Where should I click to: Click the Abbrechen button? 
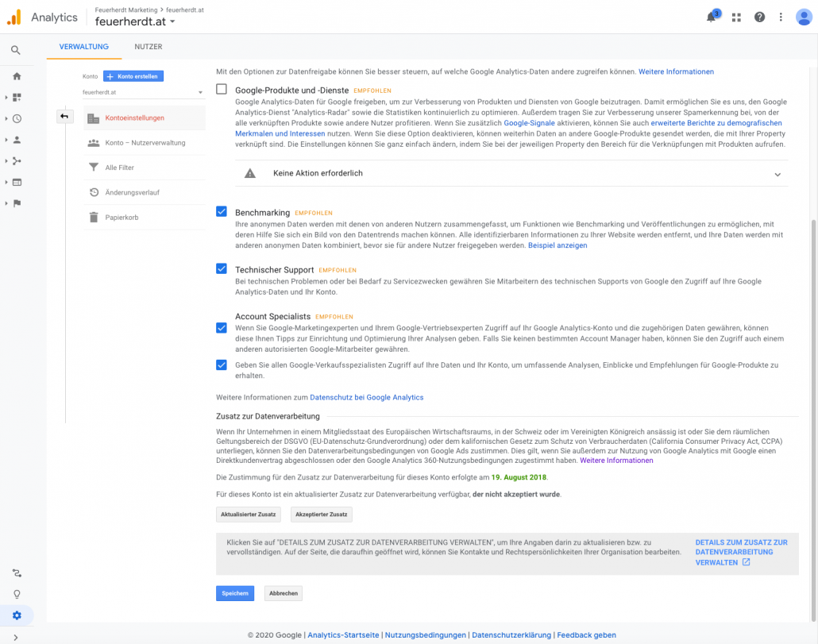[284, 593]
